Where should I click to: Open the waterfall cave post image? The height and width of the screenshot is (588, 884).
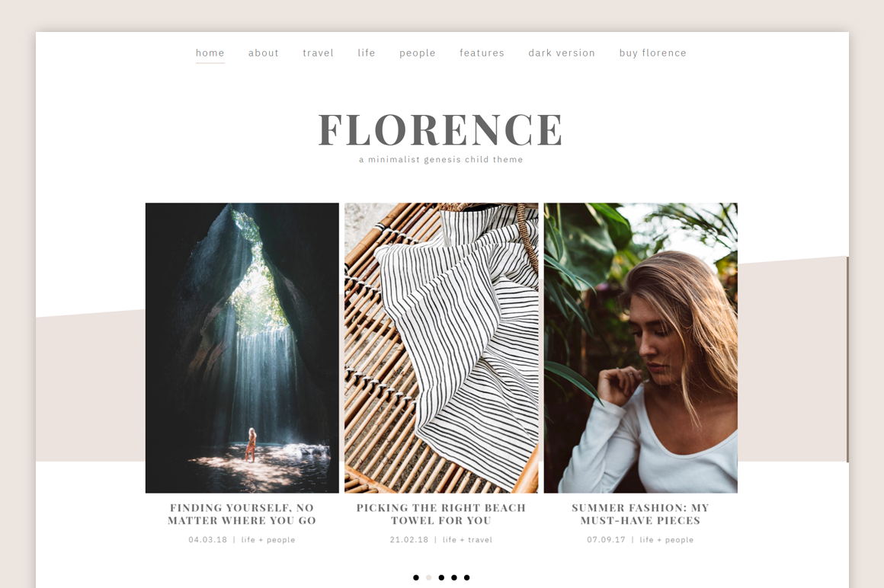[x=242, y=347]
